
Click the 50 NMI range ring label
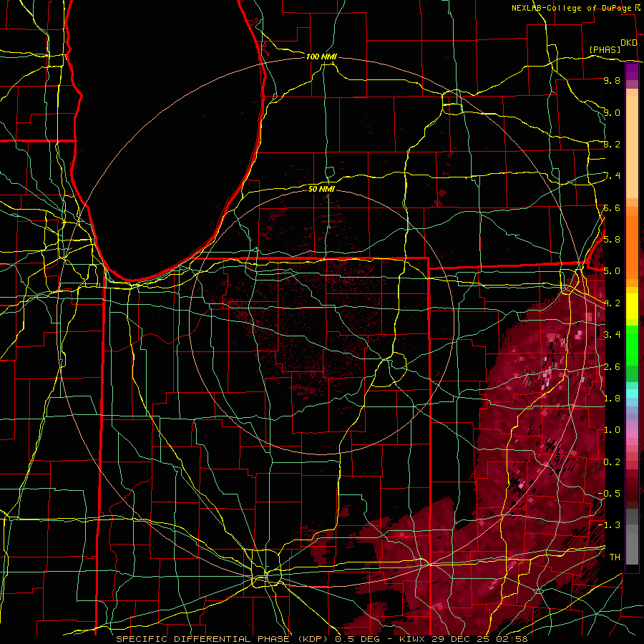click(321, 189)
